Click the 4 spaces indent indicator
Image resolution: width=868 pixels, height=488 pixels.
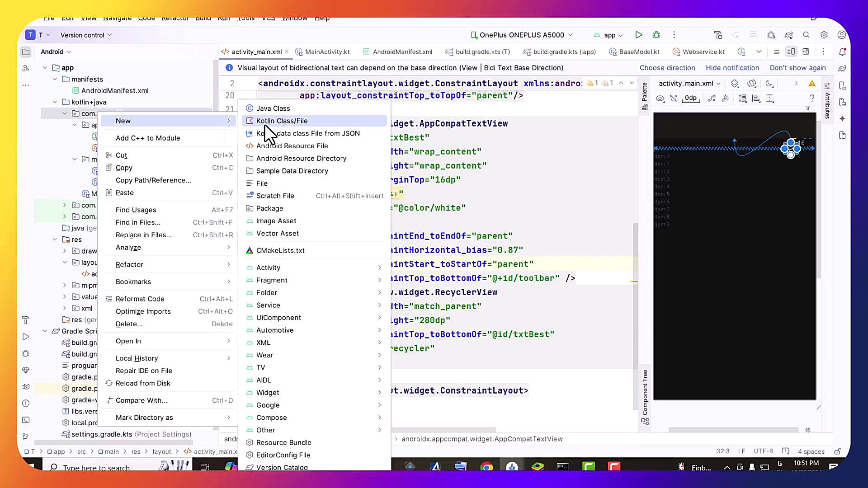(x=811, y=451)
